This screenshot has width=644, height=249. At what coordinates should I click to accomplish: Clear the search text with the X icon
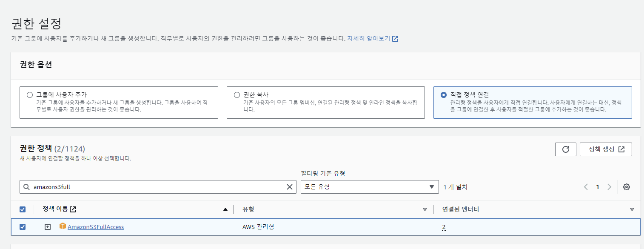coord(290,187)
